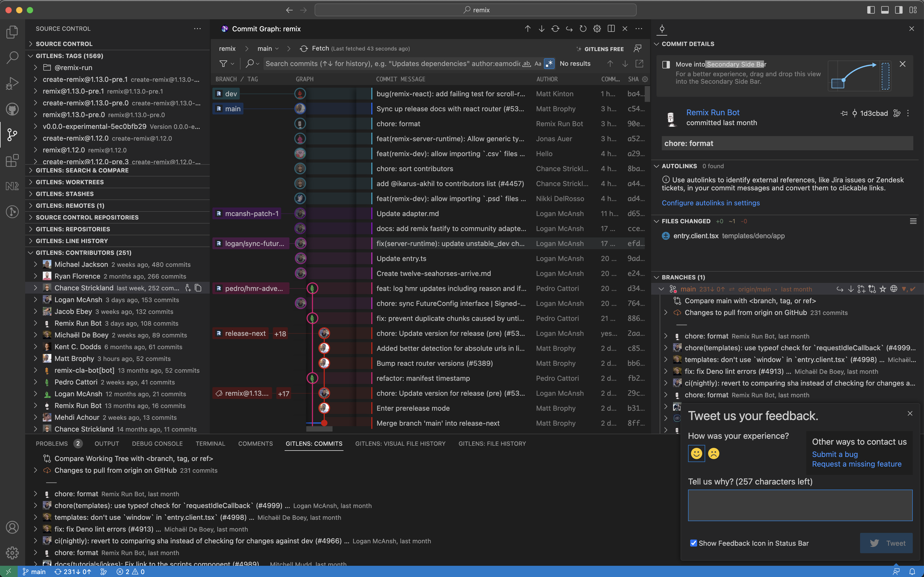Switch to the Debug Console tab
This screenshot has height=577, width=924.
pyautogui.click(x=157, y=443)
